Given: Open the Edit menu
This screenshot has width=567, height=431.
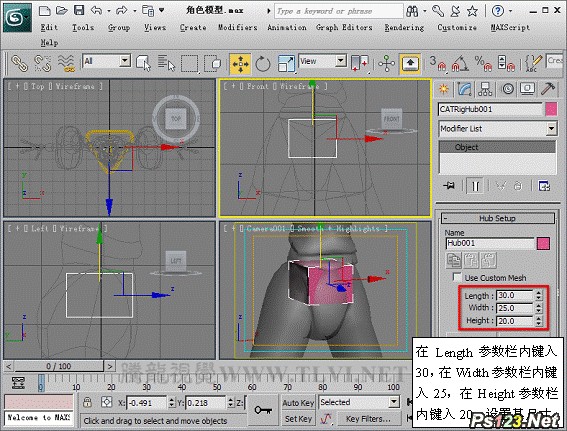Looking at the screenshot, I should pos(49,27).
